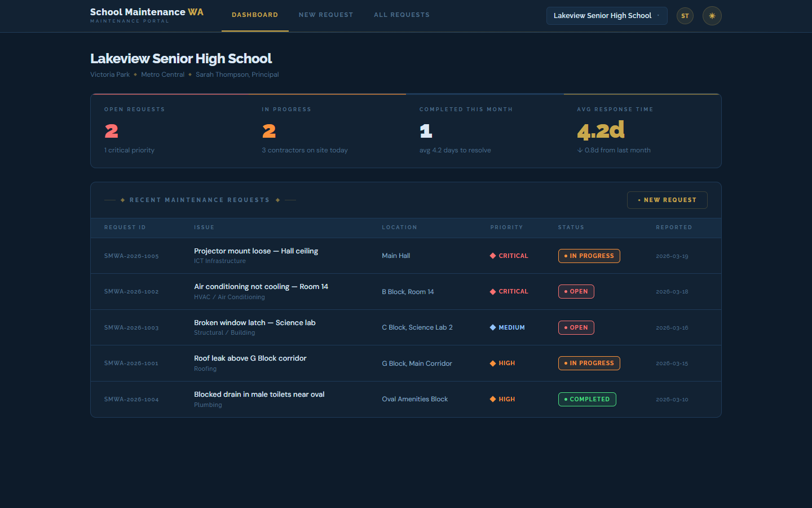Image resolution: width=812 pixels, height=508 pixels.
Task: Toggle the theme using the sun icon
Action: point(712,16)
